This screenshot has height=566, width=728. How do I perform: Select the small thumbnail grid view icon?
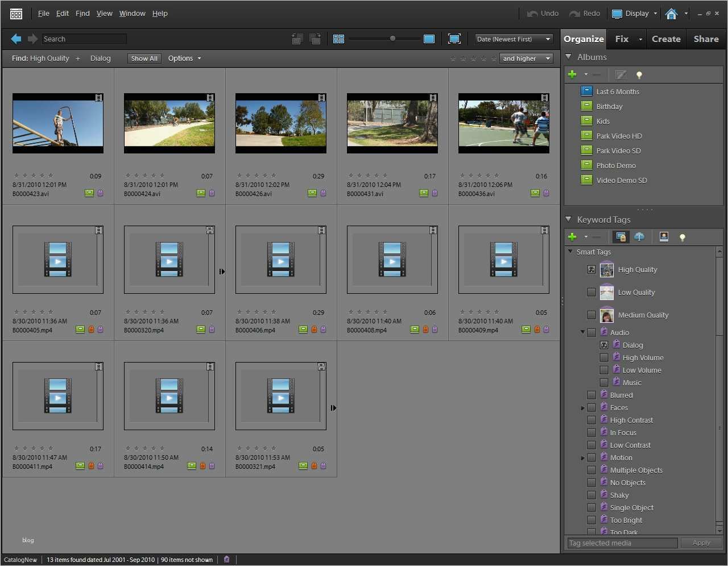[338, 39]
